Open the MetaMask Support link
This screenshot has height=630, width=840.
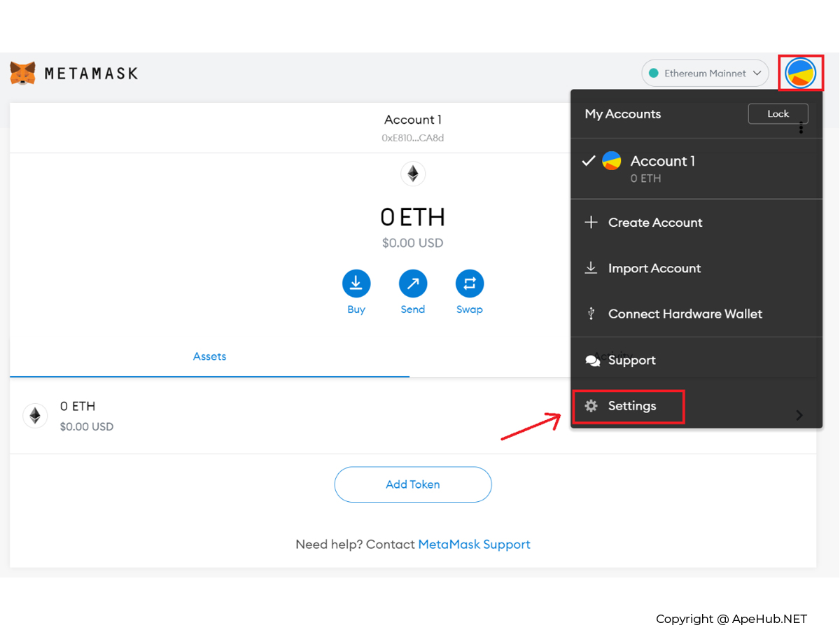pyautogui.click(x=474, y=544)
